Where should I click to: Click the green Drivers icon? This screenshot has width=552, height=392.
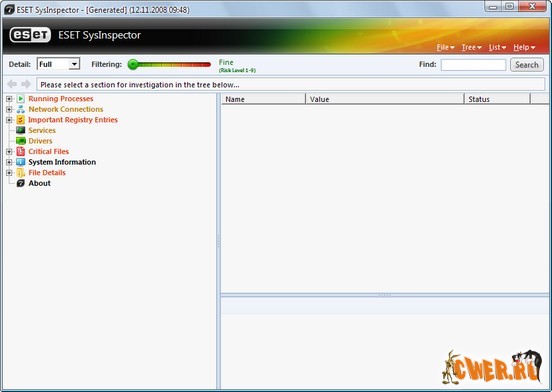click(20, 141)
